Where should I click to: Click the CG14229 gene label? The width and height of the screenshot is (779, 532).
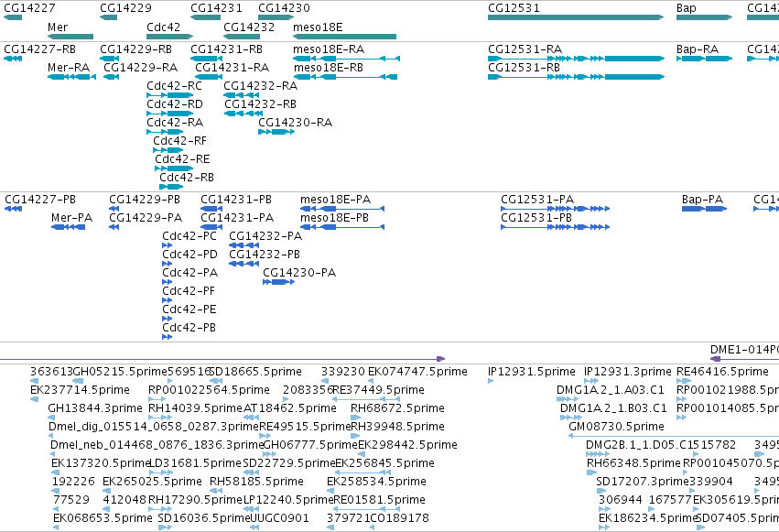click(x=125, y=8)
